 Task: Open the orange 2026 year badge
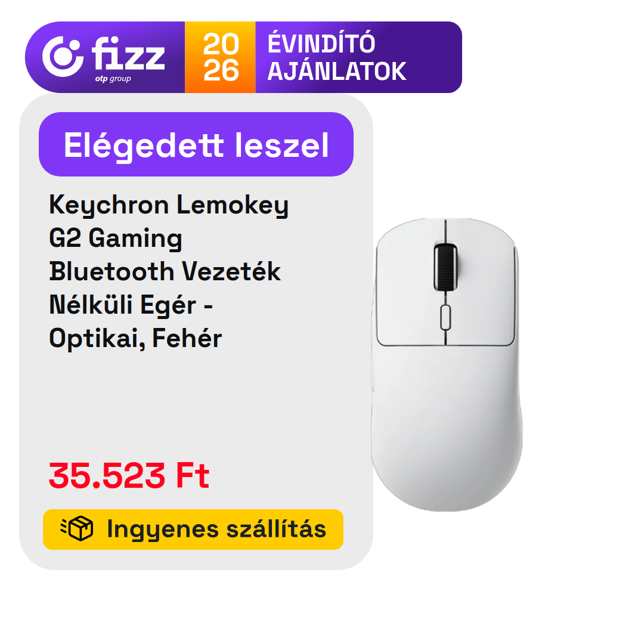[221, 57]
